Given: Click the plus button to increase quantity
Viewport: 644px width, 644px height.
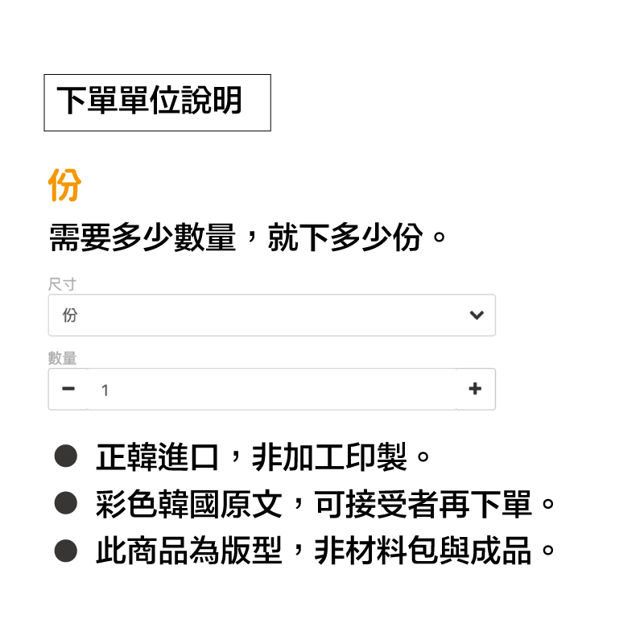Looking at the screenshot, I should pyautogui.click(x=475, y=390).
